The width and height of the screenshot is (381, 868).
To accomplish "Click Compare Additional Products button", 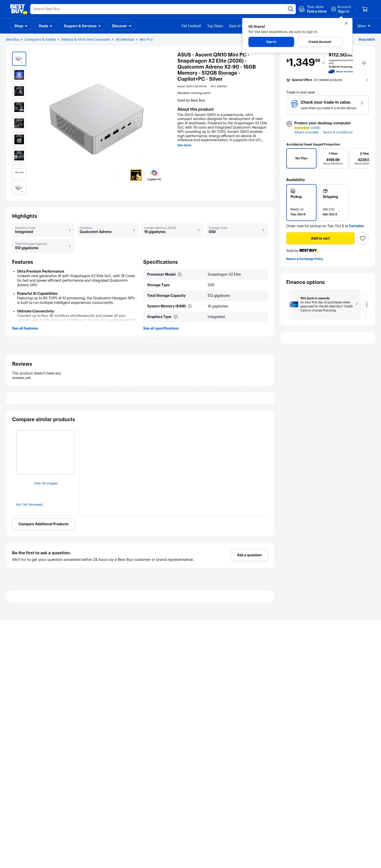I will tap(43, 524).
